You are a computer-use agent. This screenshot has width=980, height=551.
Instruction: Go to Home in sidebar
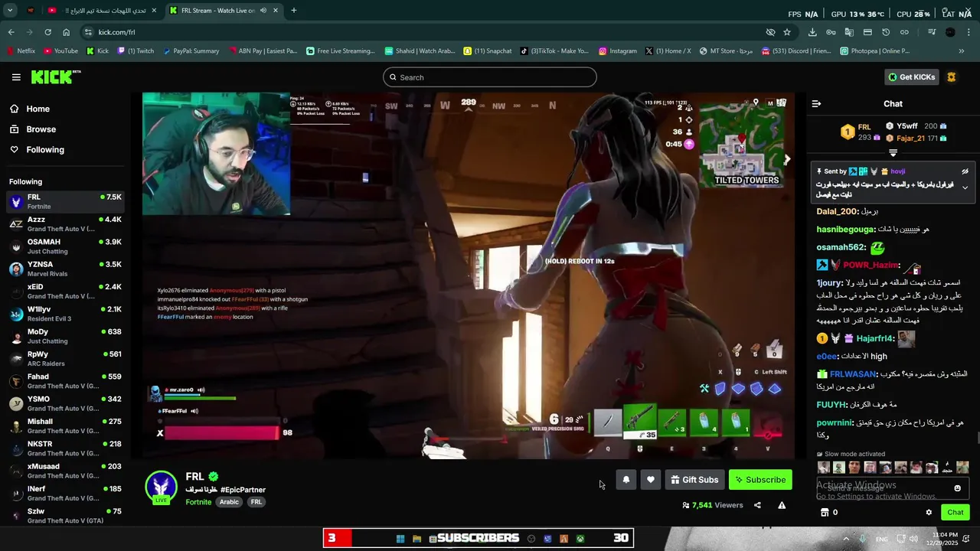pyautogui.click(x=30, y=109)
